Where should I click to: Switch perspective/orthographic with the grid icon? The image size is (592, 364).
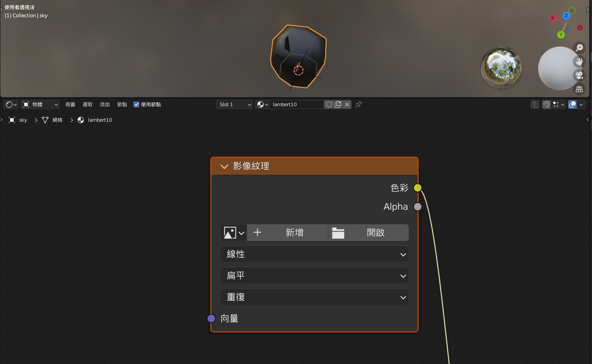pyautogui.click(x=579, y=89)
